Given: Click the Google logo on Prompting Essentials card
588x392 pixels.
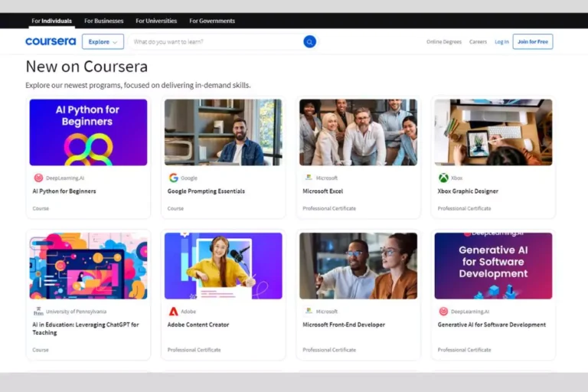Looking at the screenshot, I should click(173, 178).
